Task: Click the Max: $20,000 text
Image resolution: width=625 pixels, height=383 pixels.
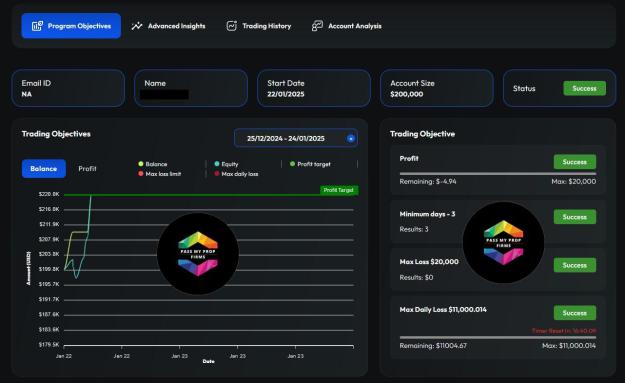Action: point(574,181)
